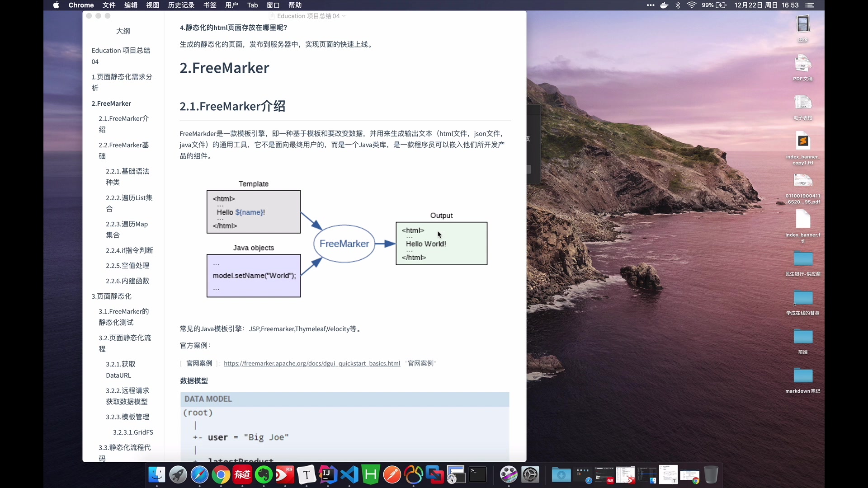Screen dimensions: 868x488
Task: Open the Trash in the dock
Action: [x=711, y=475]
